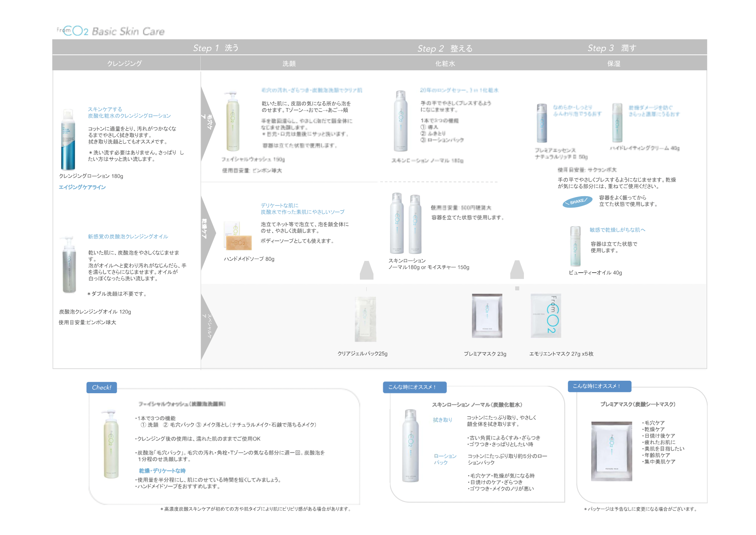Select the Clear Gel Pack 25g sachet image
Viewport: 756px width, 535px height.
click(x=365, y=319)
